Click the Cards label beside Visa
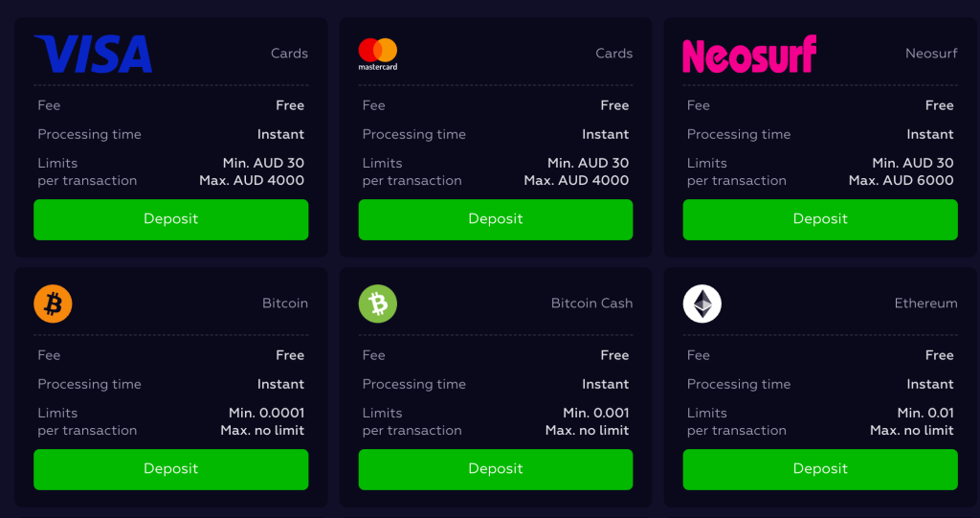Viewport: 980px width, 518px height. point(289,54)
